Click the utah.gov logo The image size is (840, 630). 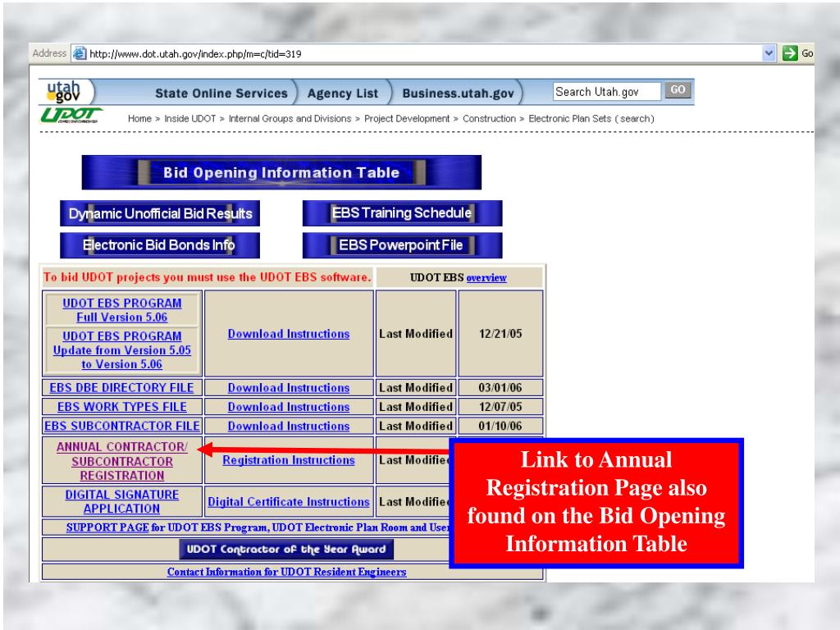pos(64,92)
